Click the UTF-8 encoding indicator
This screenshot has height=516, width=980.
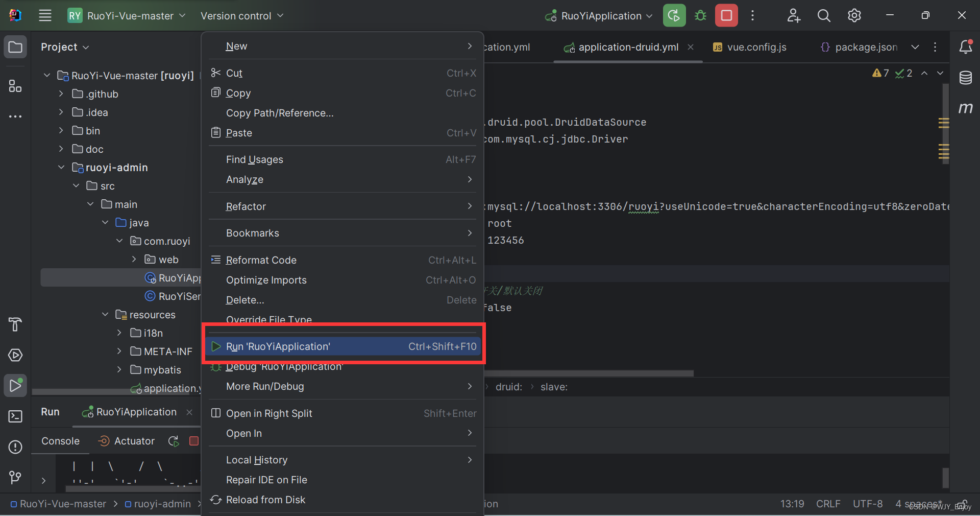(x=868, y=504)
